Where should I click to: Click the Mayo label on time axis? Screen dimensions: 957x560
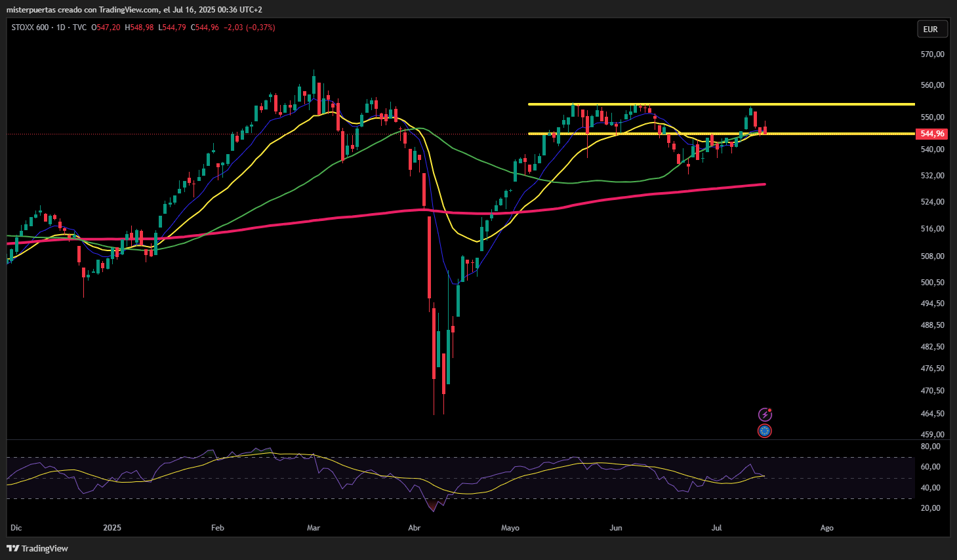[x=510, y=528]
